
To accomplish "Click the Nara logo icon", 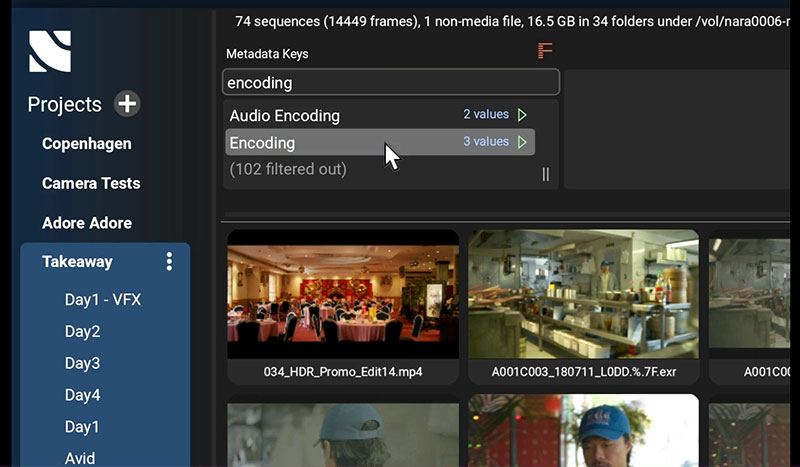I will click(50, 51).
